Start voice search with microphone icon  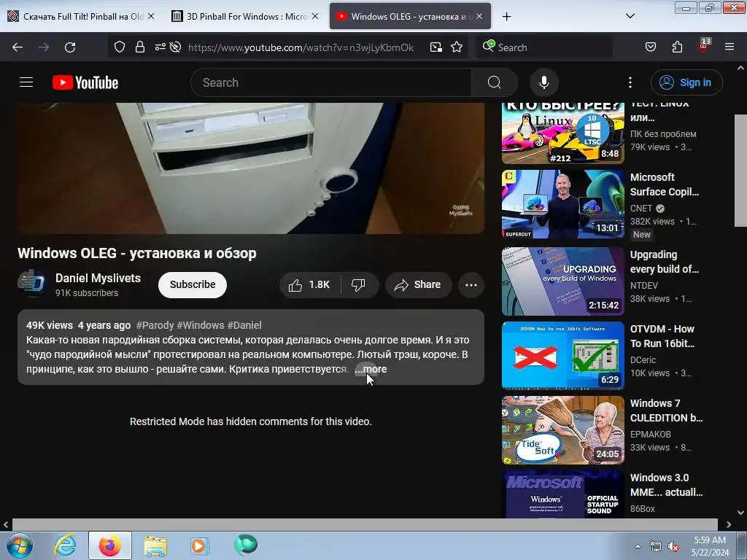(x=544, y=82)
